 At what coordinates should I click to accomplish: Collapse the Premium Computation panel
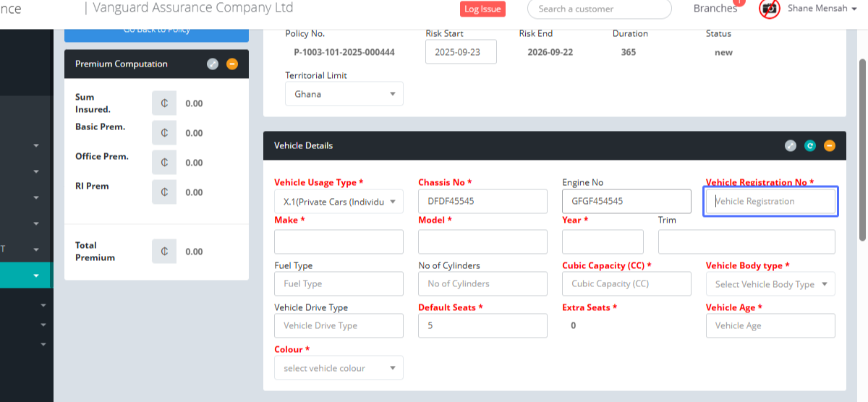231,64
